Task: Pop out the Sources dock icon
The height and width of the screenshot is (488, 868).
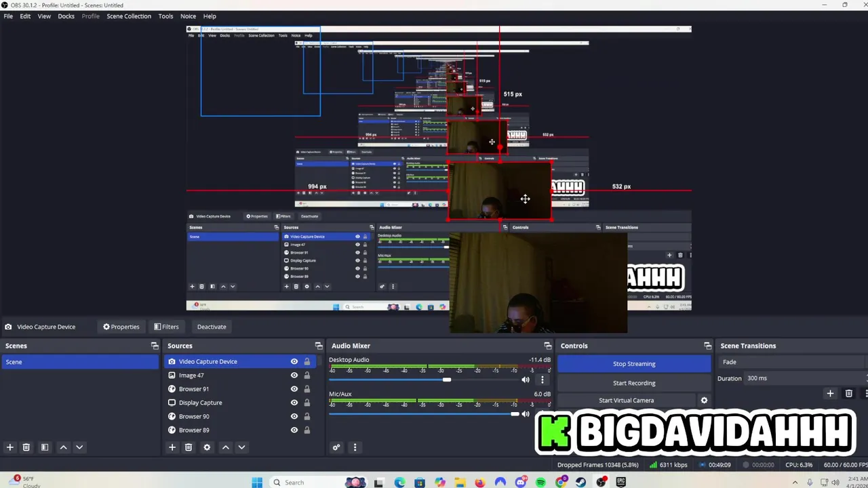Action: pyautogui.click(x=319, y=346)
